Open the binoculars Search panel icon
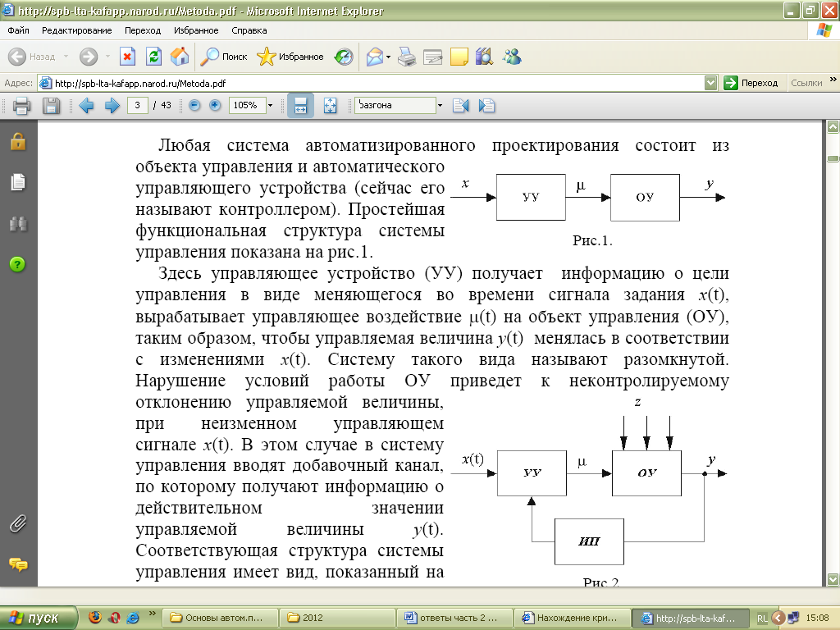Image resolution: width=840 pixels, height=630 pixels. (x=18, y=224)
